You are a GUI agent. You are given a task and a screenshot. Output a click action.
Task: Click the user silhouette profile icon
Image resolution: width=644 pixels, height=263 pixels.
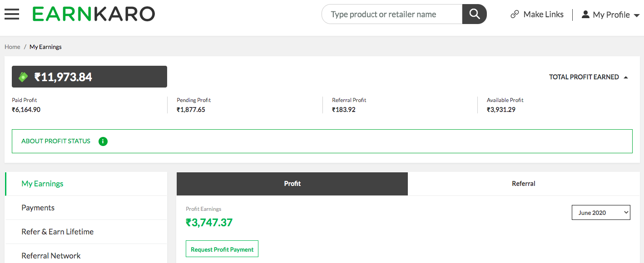[586, 15]
